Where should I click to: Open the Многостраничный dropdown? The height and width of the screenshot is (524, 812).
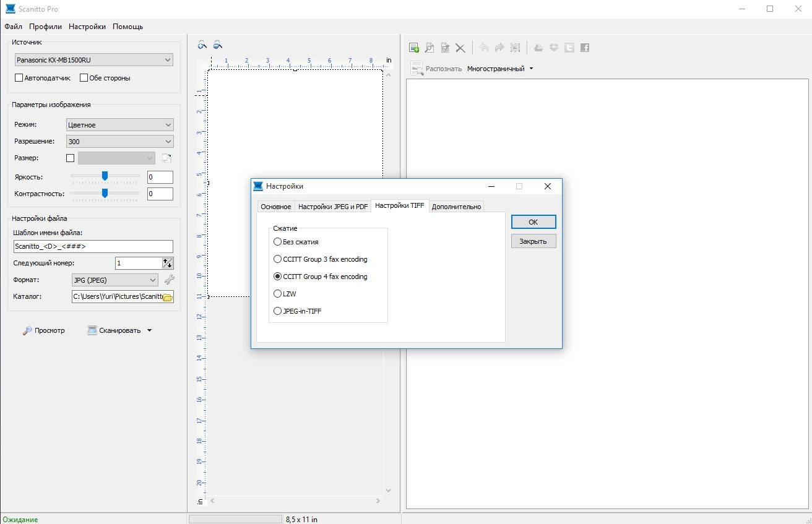pos(500,69)
